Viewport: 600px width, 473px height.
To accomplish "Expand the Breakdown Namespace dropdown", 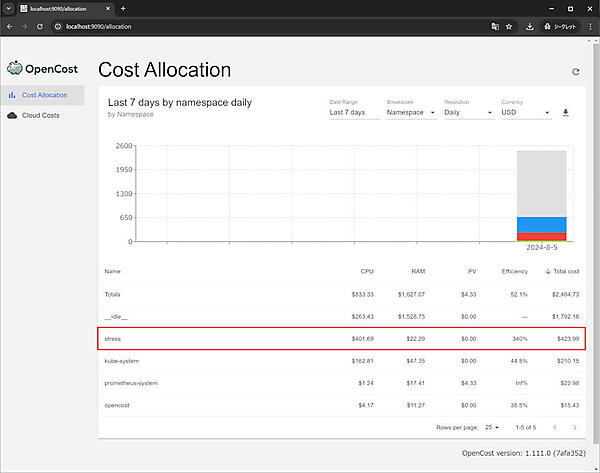I will click(x=411, y=113).
